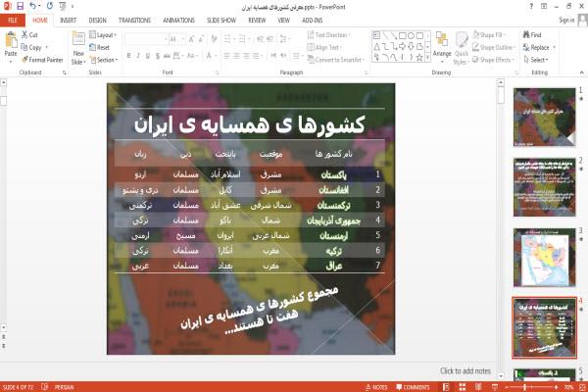The width and height of the screenshot is (588, 392).
Task: Click the Copy button in Clipboard
Action: tap(31, 47)
